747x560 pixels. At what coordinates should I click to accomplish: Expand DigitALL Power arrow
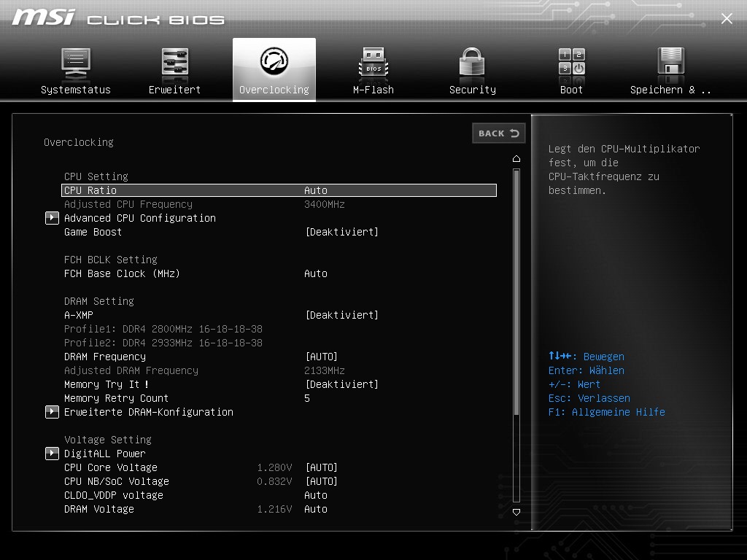point(52,454)
